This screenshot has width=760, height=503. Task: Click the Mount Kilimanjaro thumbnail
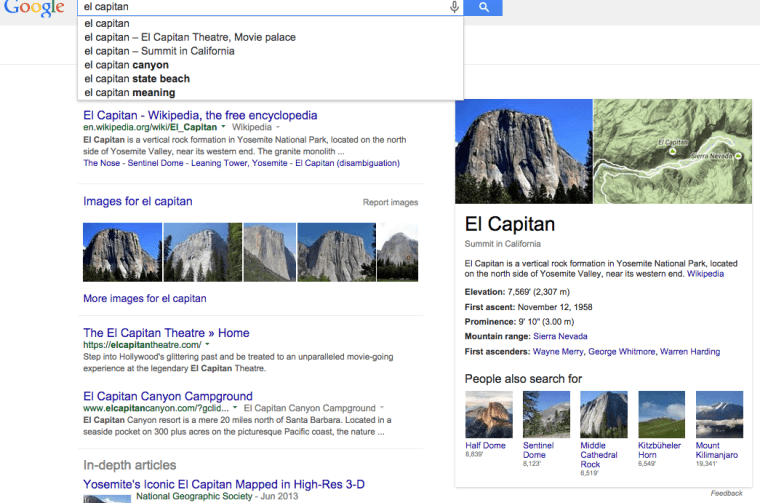click(719, 414)
